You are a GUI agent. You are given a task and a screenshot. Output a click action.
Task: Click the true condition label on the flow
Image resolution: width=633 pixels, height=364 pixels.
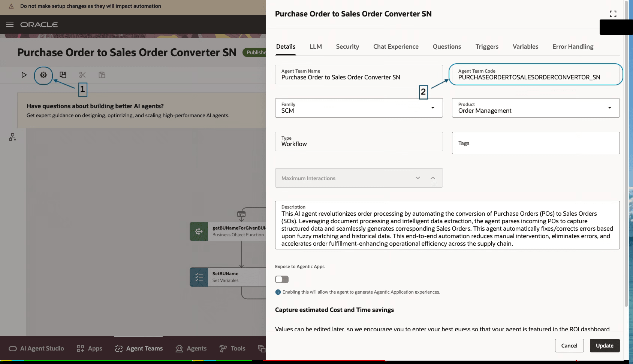241,214
